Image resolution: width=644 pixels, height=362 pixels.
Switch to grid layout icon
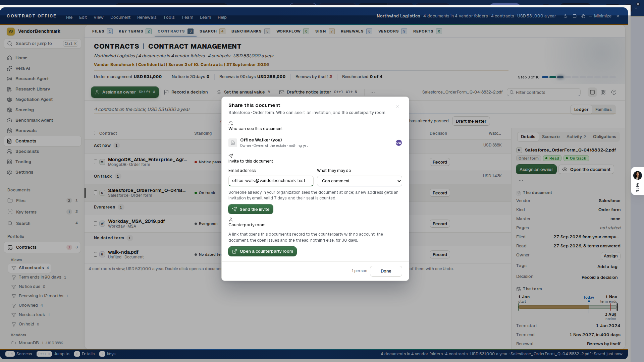[603, 92]
